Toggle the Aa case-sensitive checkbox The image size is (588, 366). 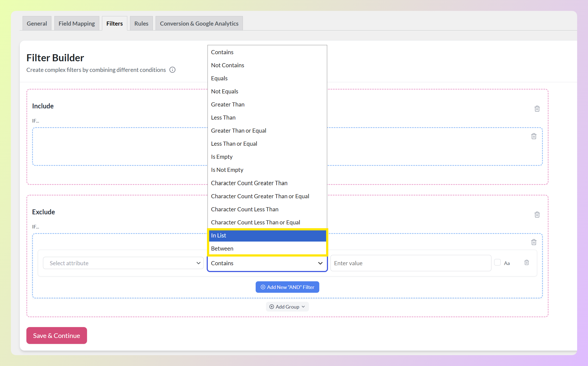click(x=497, y=263)
